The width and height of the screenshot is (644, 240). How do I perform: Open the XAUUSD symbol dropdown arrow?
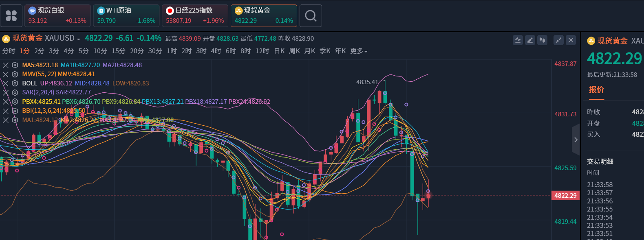coord(79,39)
